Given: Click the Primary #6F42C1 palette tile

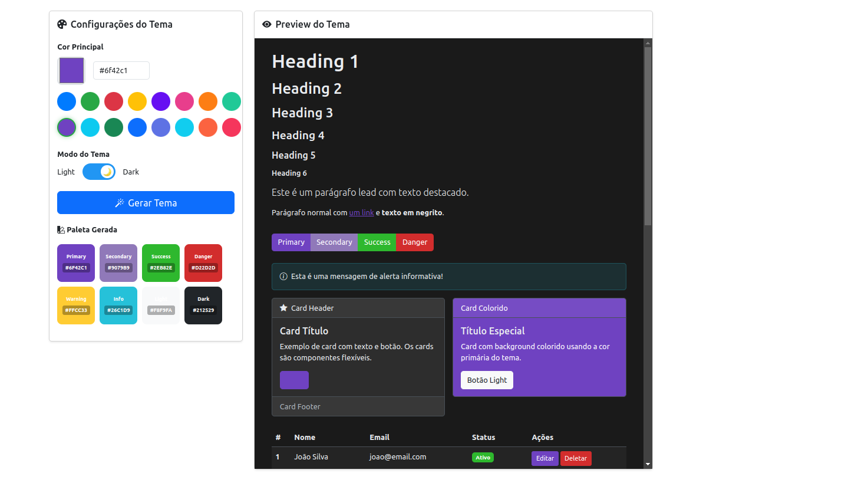Looking at the screenshot, I should click(x=76, y=263).
